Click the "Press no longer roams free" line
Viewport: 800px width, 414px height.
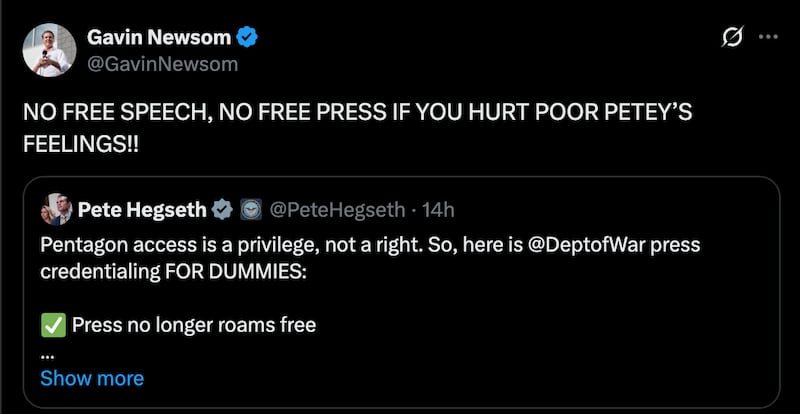194,325
